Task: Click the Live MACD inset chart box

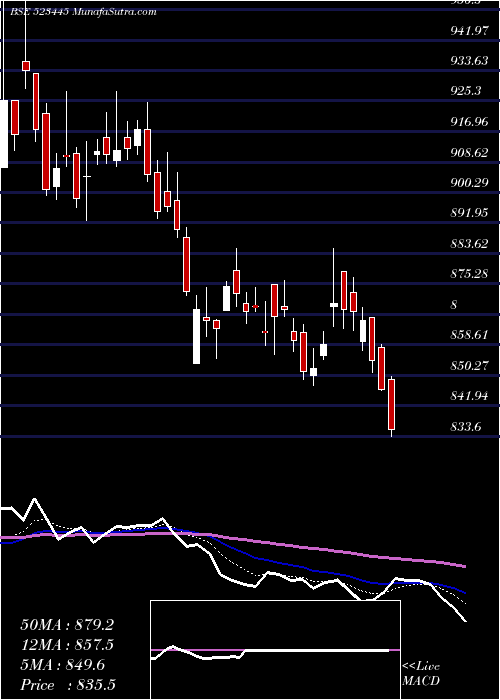Action: [x=275, y=650]
